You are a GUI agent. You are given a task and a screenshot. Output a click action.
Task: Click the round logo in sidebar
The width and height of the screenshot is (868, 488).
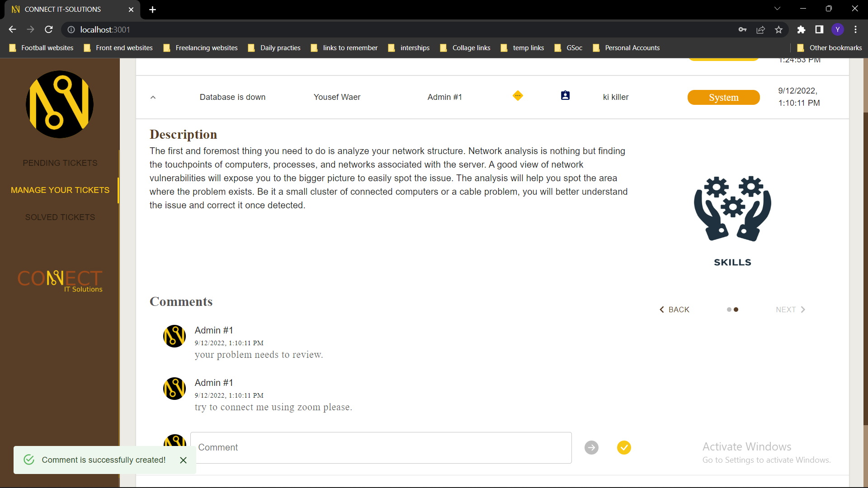point(60,104)
